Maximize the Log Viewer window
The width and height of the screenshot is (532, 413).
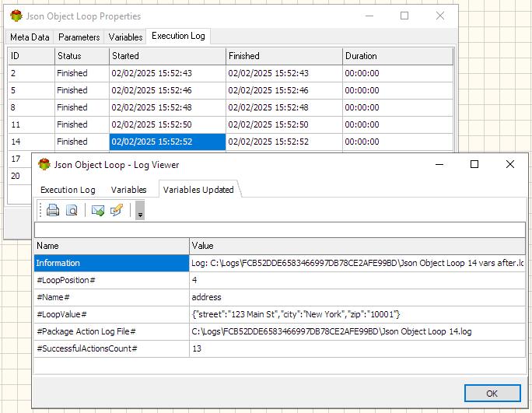pos(474,165)
